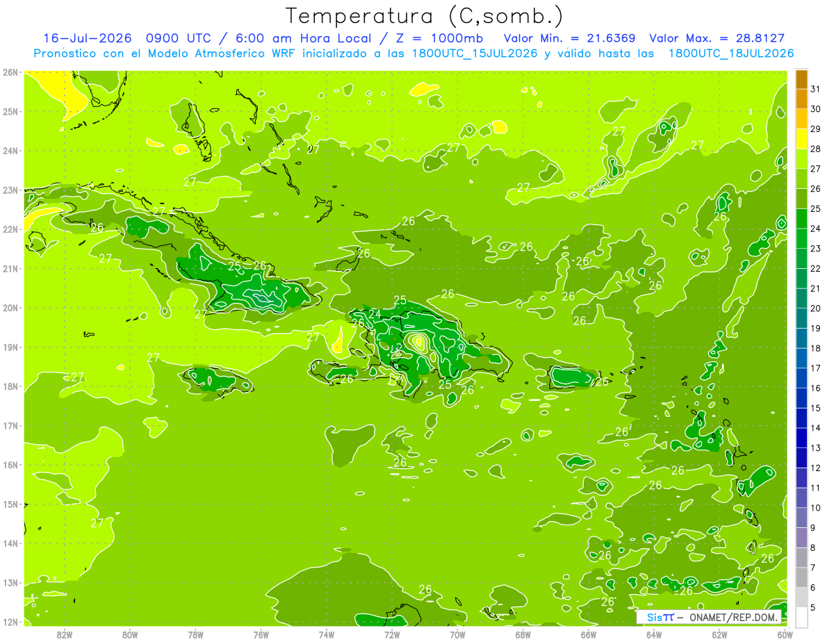Click the latitude label "16N"
This screenshot has height=644, width=834.
coord(10,465)
